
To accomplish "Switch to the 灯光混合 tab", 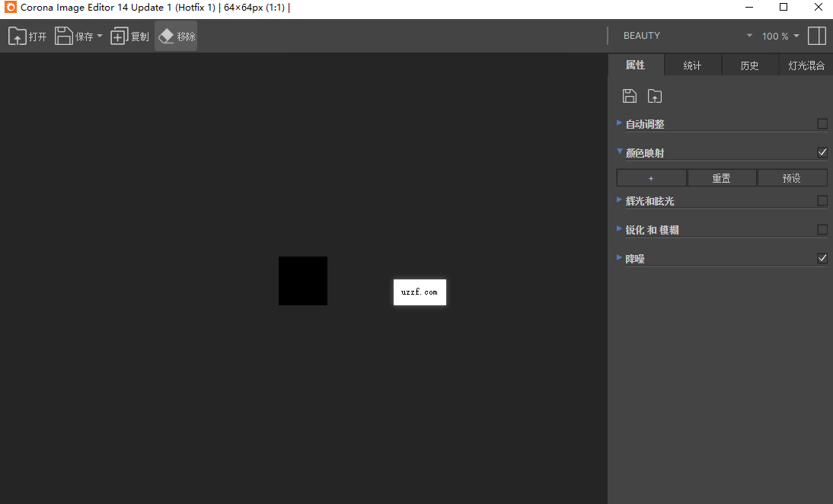I will [x=806, y=65].
